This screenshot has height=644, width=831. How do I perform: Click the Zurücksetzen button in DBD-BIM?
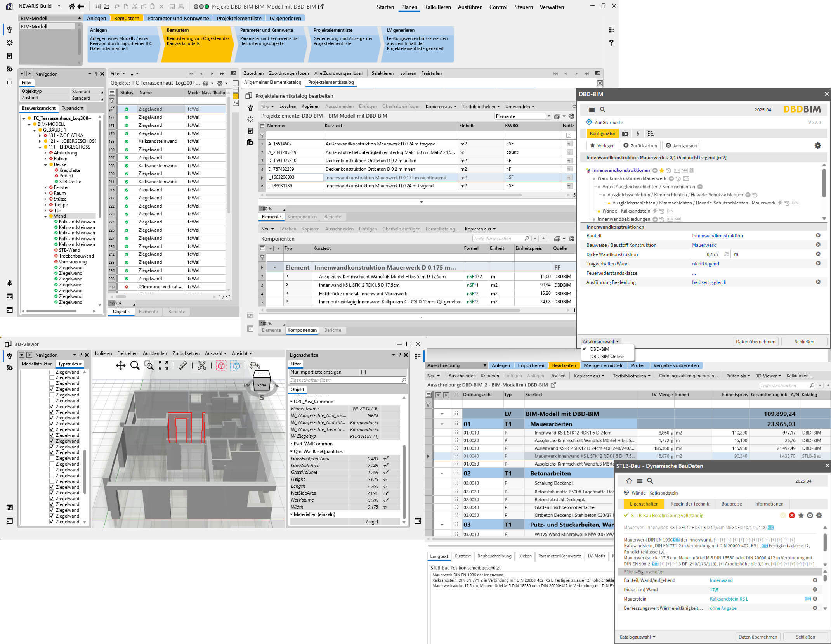(x=640, y=145)
